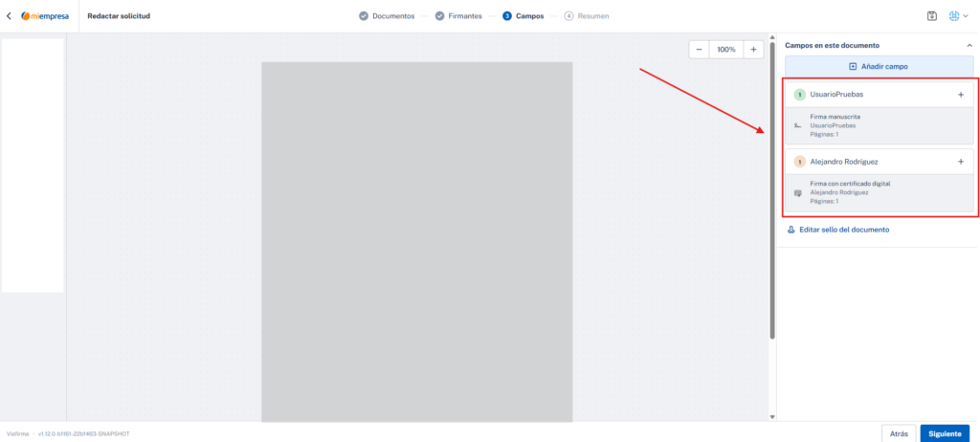Open the 'Resumen' step

[586, 16]
